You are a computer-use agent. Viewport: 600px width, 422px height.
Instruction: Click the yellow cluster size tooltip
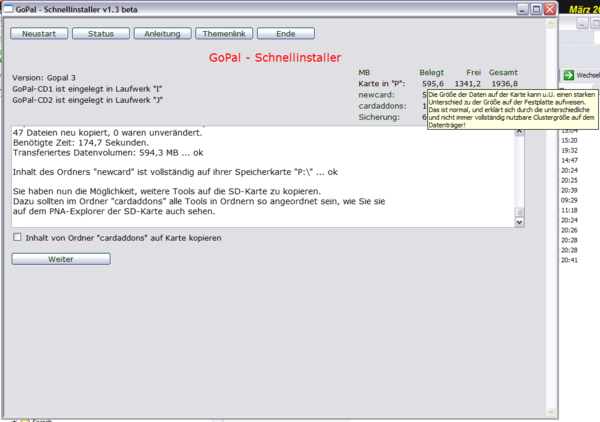pos(512,109)
